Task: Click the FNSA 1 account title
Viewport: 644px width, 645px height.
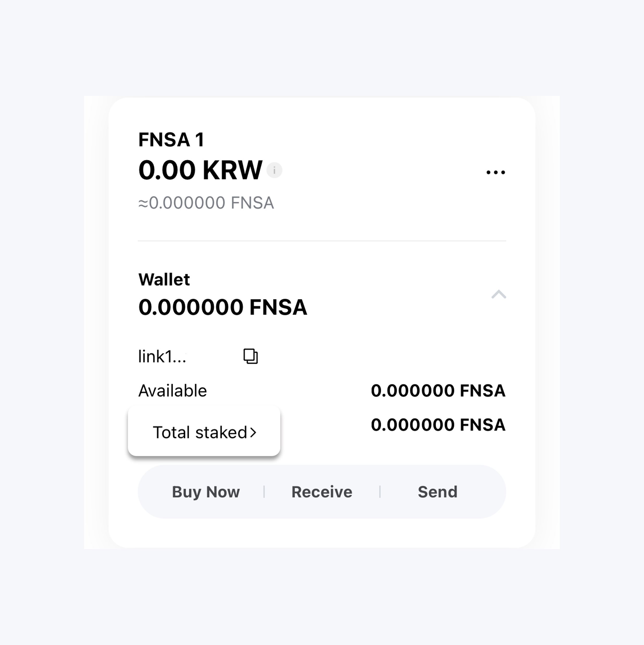Action: pyautogui.click(x=171, y=139)
